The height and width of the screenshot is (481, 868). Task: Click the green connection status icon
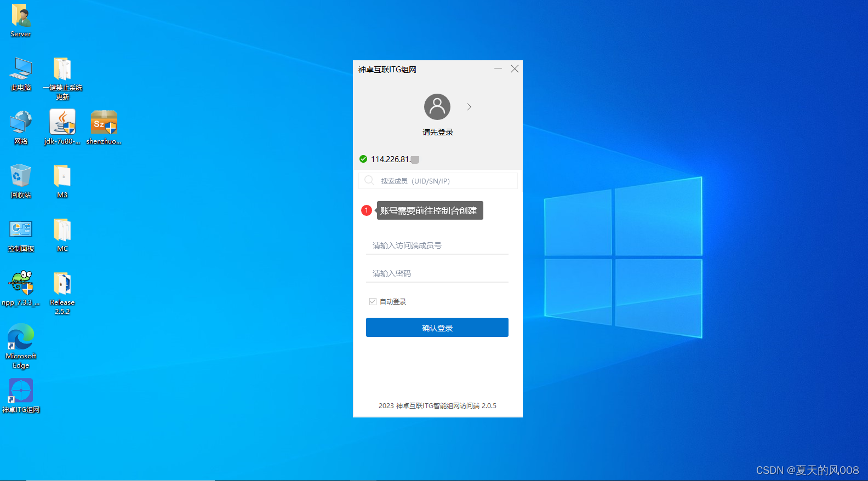click(x=363, y=159)
